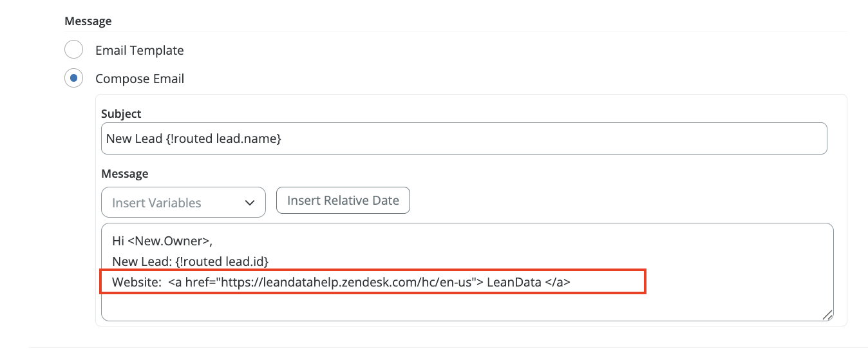Select the Compose Email radio button
868x349 pixels.
coord(74,79)
